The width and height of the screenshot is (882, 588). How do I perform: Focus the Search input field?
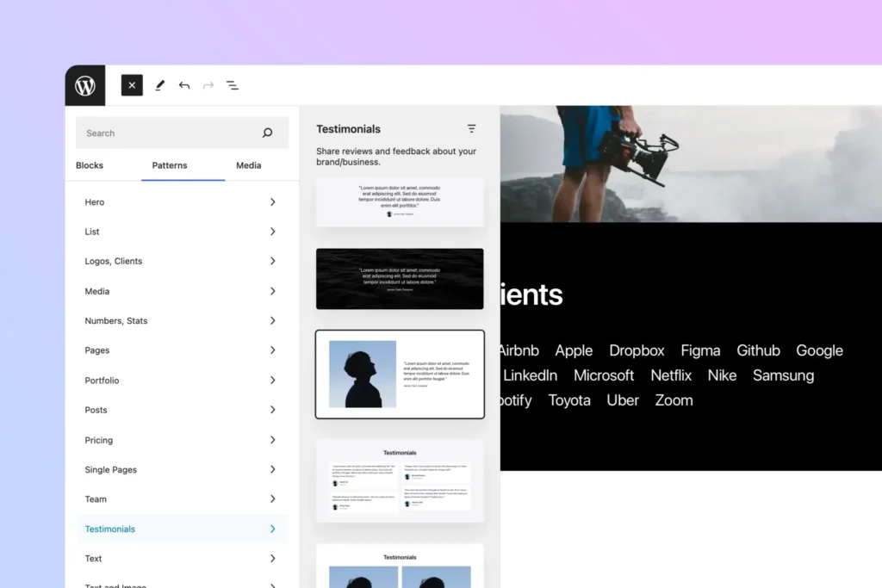pos(183,133)
